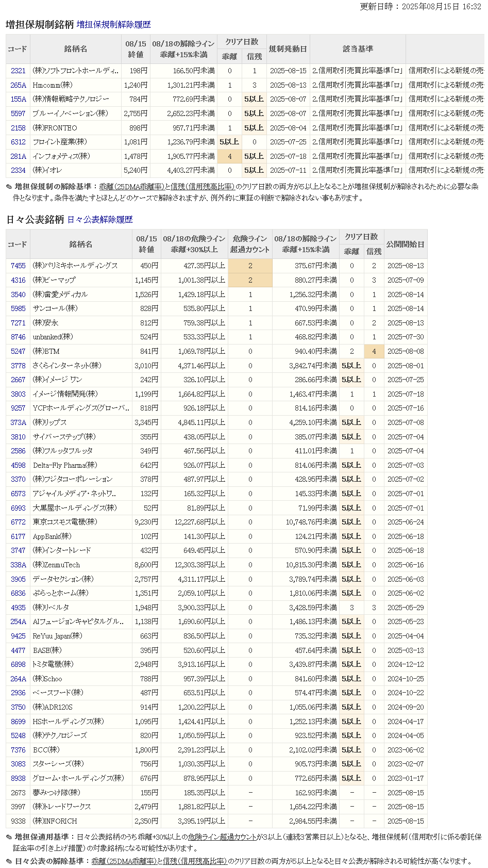Open stock code 3083 link
488x868 pixels.
(18, 764)
